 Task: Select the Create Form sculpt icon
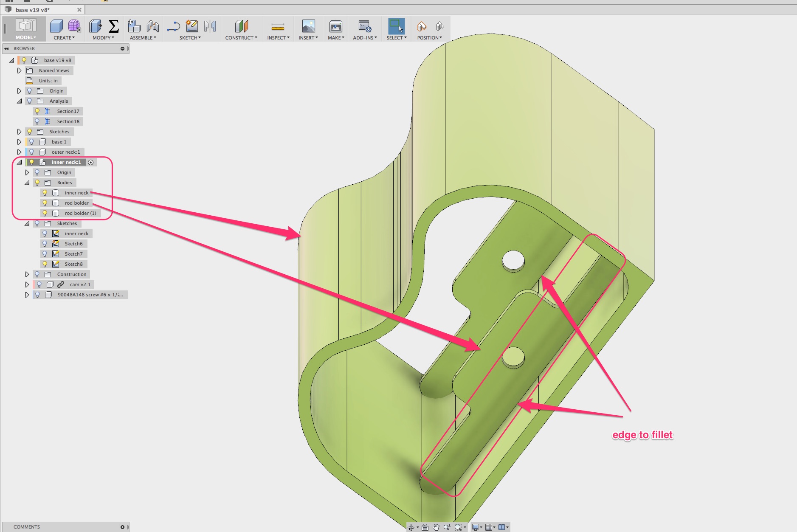tap(74, 27)
